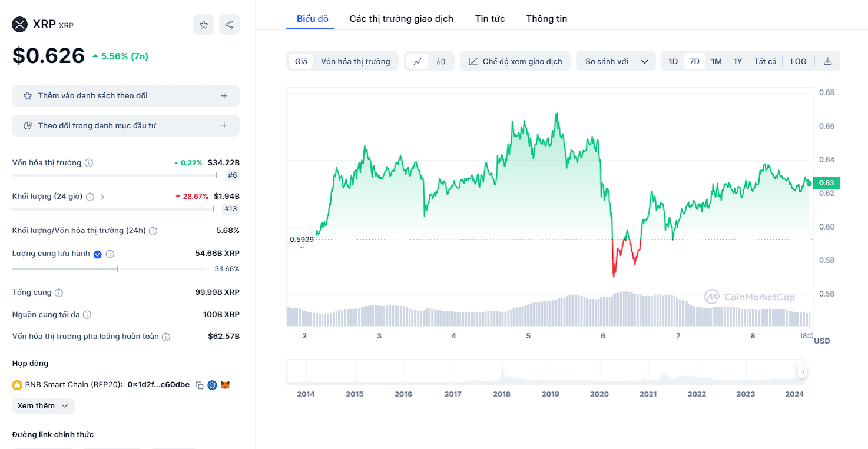Select the candlestick chart view icon
Image resolution: width=868 pixels, height=449 pixels.
click(441, 61)
